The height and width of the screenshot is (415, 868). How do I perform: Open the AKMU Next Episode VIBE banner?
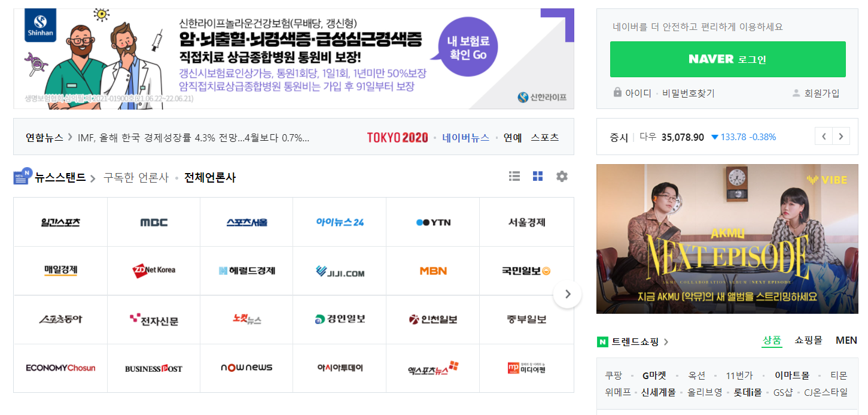coord(727,239)
